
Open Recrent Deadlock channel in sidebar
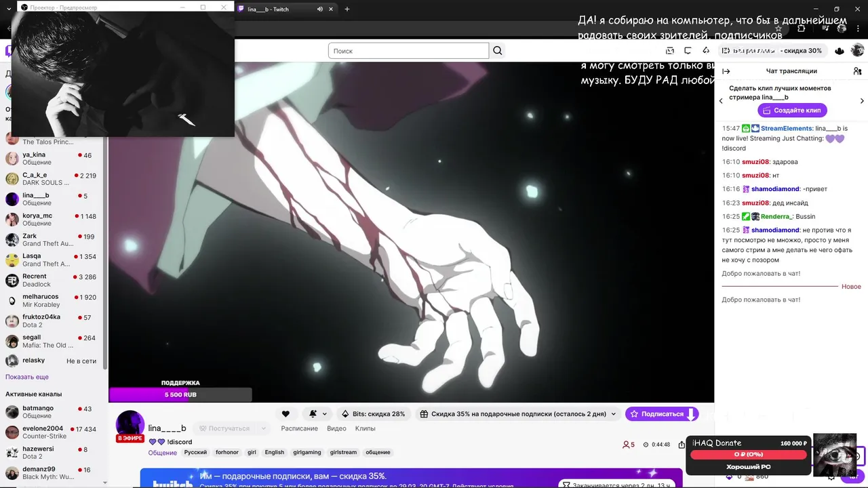coord(54,280)
